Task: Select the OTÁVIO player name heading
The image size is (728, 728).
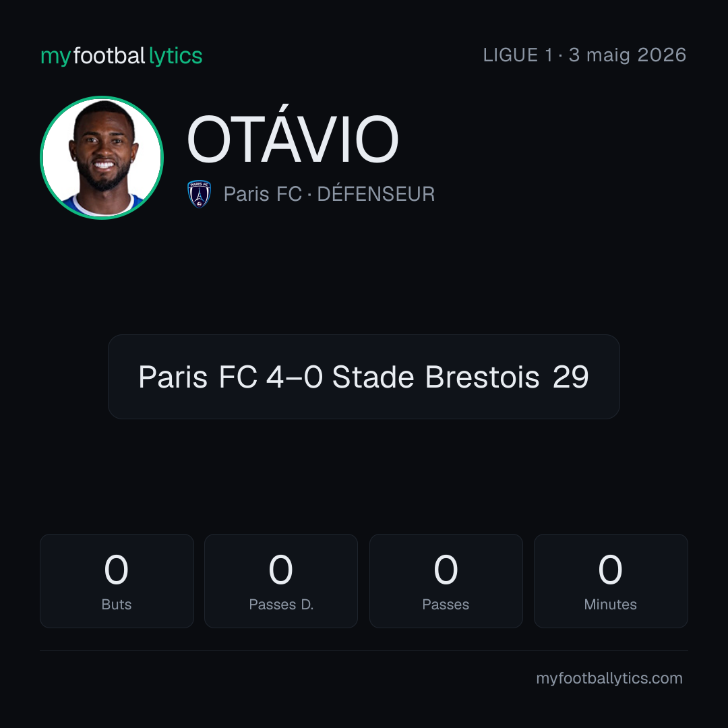Action: (293, 140)
